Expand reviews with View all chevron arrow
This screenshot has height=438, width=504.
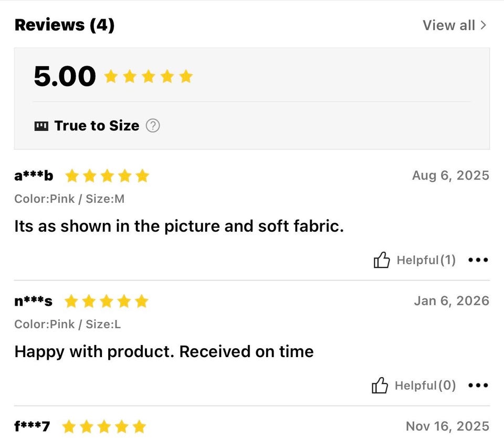point(484,25)
